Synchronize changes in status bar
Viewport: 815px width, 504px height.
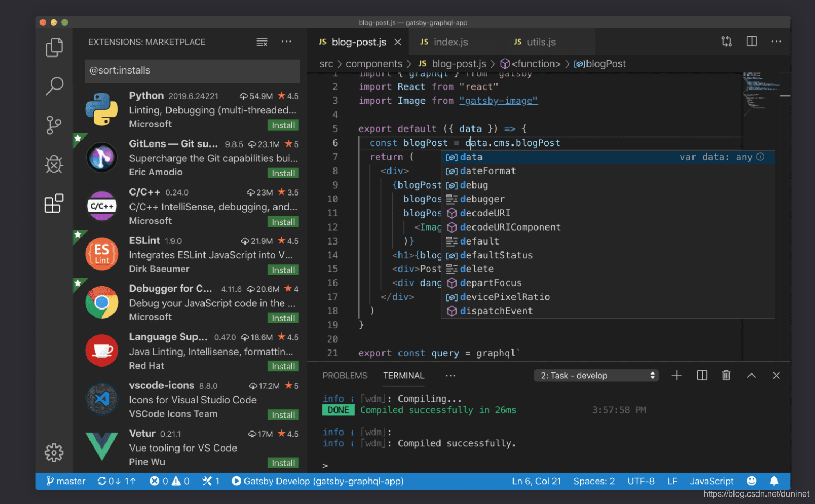(x=117, y=481)
